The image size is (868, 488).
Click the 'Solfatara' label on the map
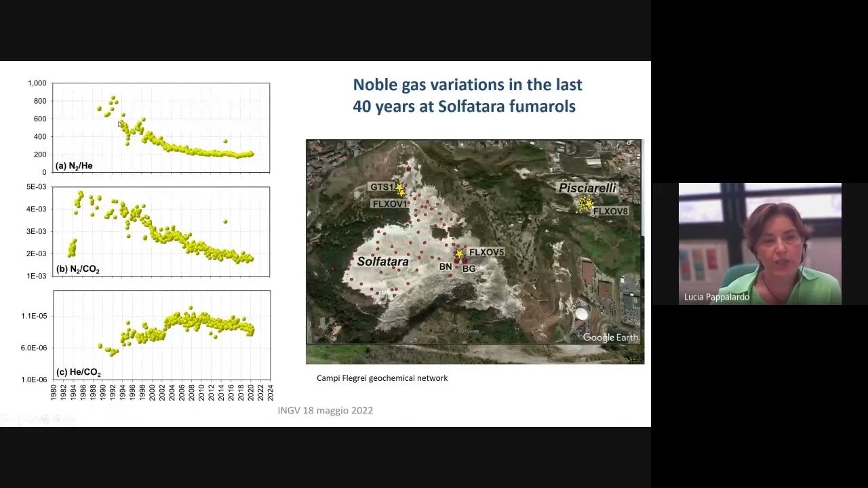382,261
